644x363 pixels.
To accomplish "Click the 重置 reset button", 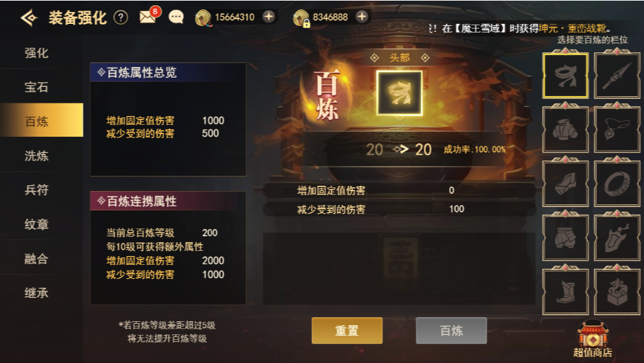I will [x=347, y=330].
